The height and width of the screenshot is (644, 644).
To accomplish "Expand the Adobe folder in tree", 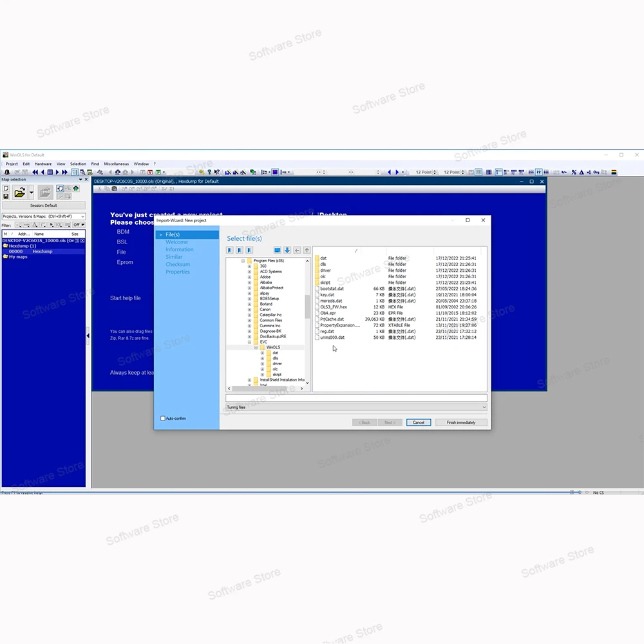I will point(249,277).
